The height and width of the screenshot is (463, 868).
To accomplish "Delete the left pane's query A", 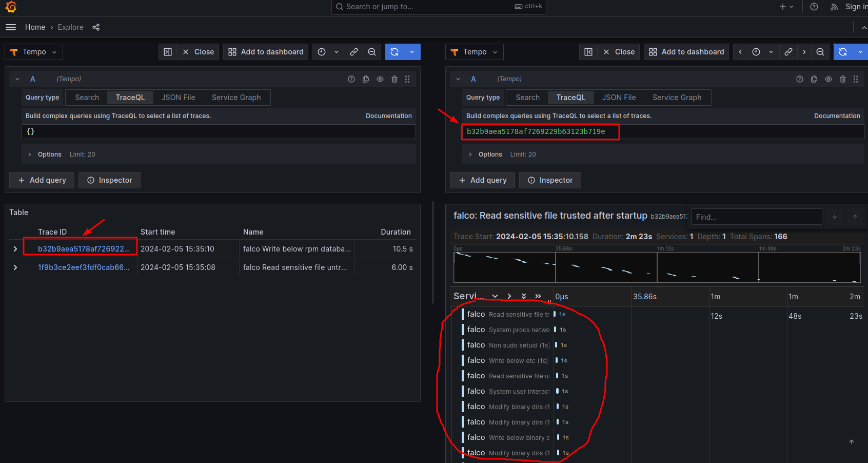I will 394,79.
